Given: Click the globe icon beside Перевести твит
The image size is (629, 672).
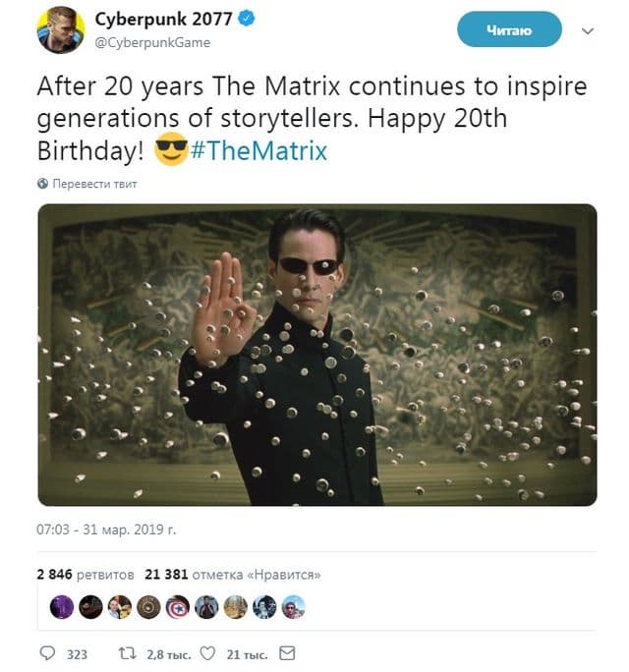Looking at the screenshot, I should coord(42,184).
